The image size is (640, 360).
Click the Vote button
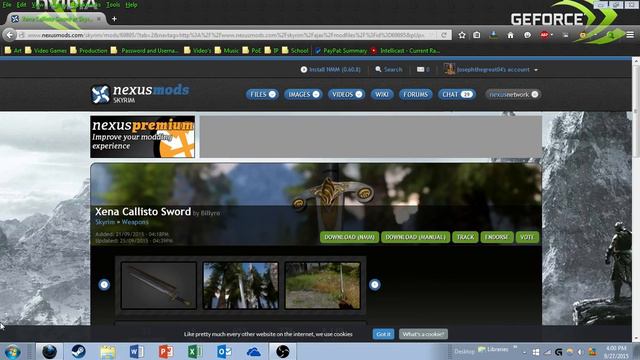[527, 237]
